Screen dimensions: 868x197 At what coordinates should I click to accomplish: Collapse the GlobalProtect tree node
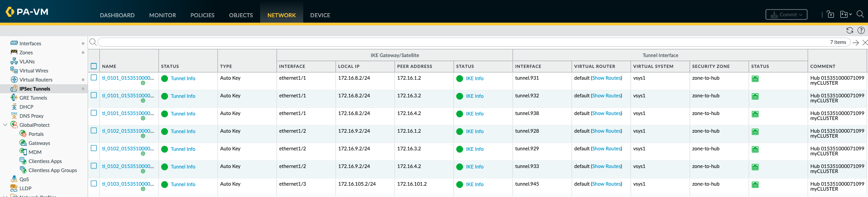coord(5,125)
